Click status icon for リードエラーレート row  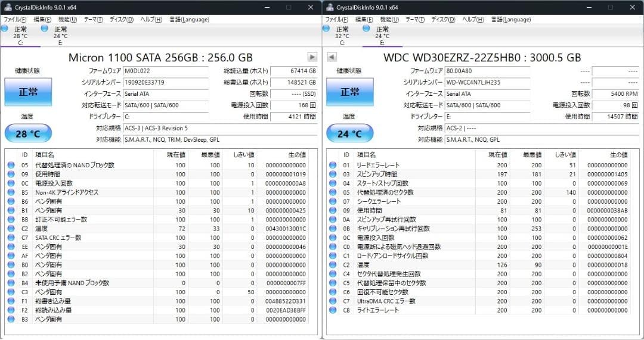(333, 166)
